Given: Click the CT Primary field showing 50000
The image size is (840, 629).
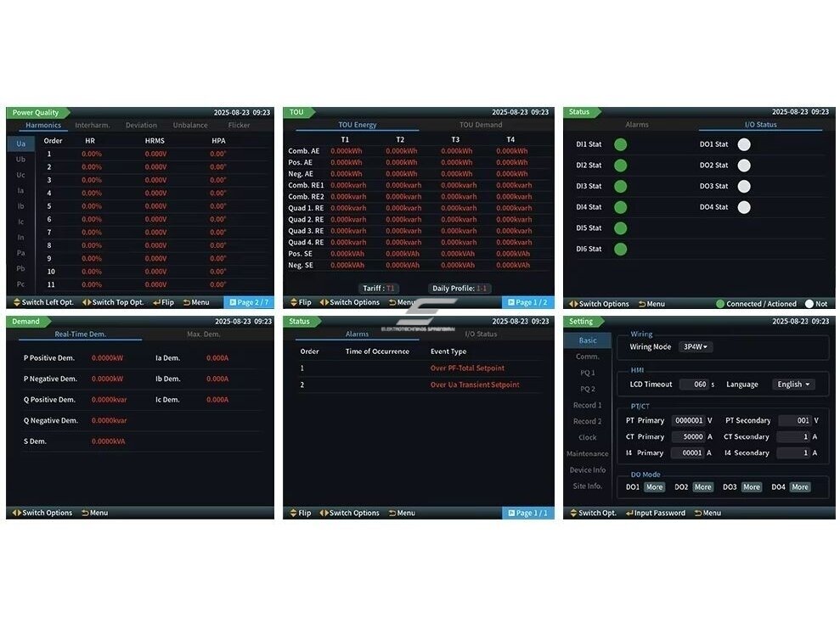Looking at the screenshot, I should (x=689, y=437).
